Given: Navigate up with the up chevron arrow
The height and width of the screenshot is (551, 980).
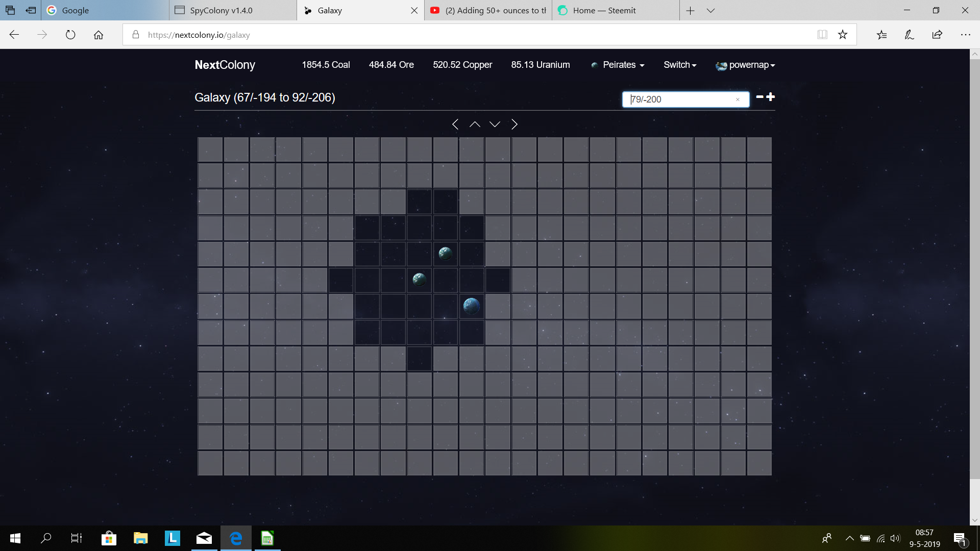Looking at the screenshot, I should point(475,124).
